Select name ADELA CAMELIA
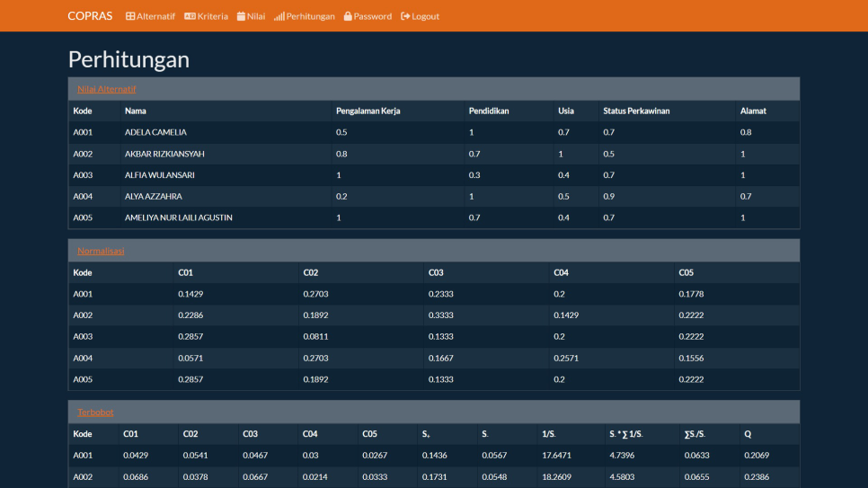The image size is (868, 488). (x=155, y=132)
